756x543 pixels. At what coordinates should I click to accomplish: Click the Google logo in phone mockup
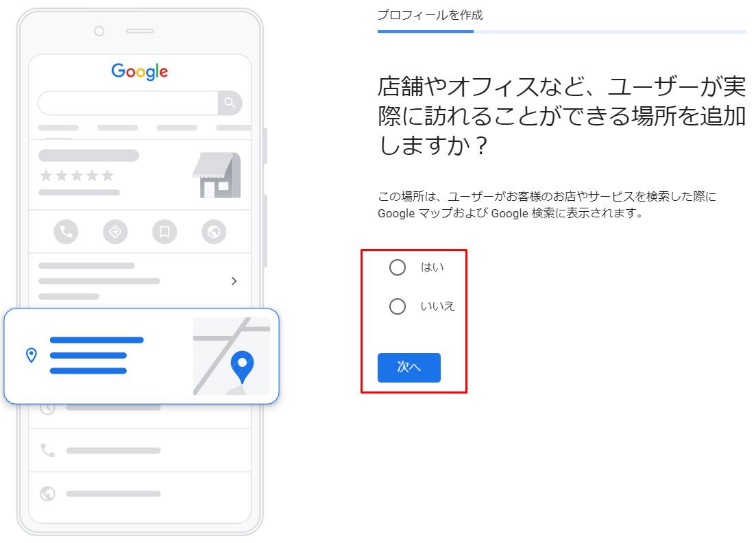click(x=140, y=72)
